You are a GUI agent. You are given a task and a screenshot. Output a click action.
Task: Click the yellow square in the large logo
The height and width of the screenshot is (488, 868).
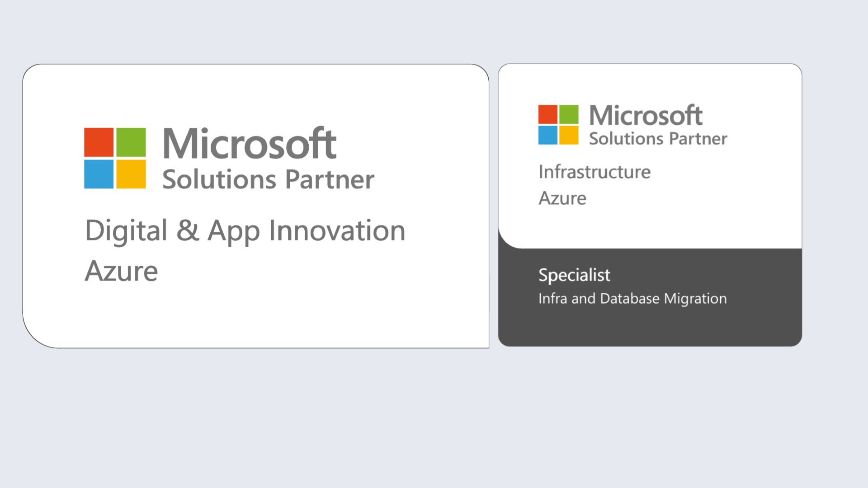pyautogui.click(x=131, y=174)
